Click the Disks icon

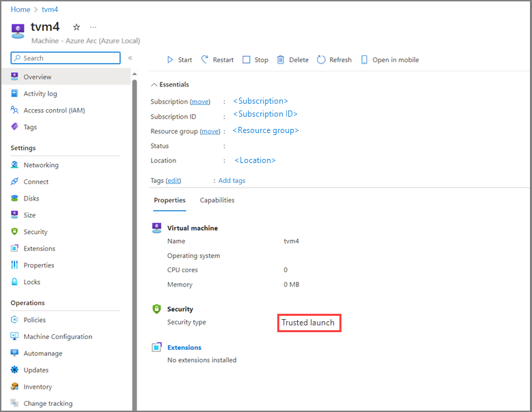pyautogui.click(x=14, y=198)
